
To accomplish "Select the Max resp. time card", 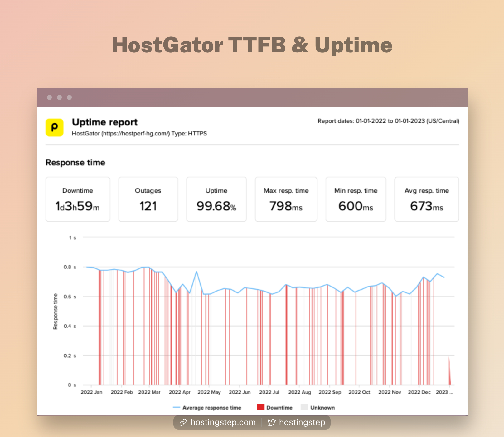I will tap(286, 199).
